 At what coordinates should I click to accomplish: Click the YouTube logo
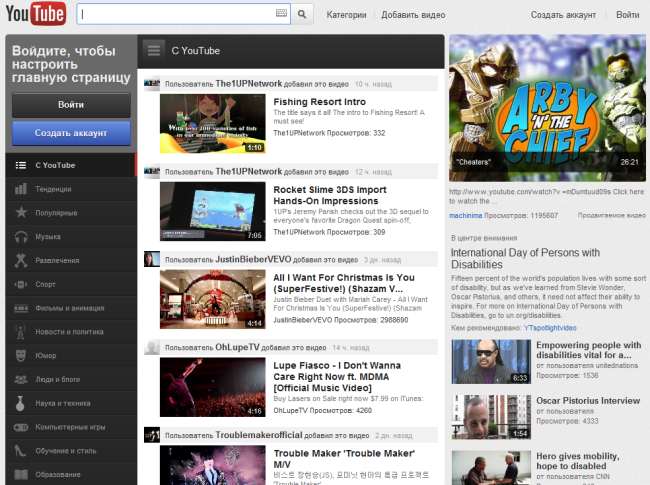(36, 14)
